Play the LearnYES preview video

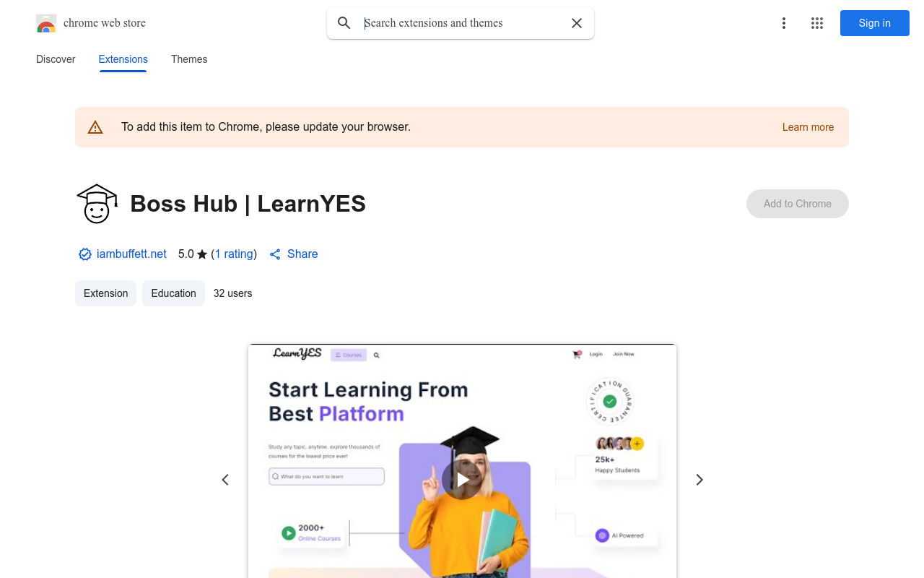[462, 480]
